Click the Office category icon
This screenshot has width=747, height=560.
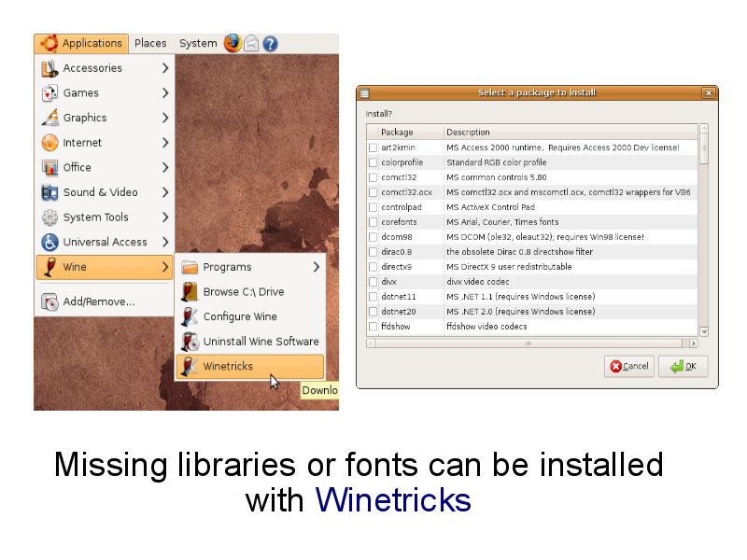(49, 168)
